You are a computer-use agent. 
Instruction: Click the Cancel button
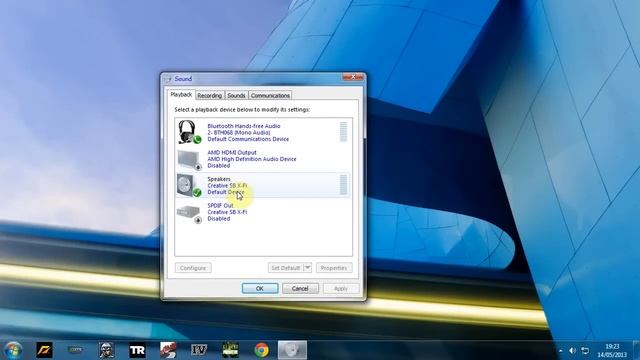tap(300, 288)
